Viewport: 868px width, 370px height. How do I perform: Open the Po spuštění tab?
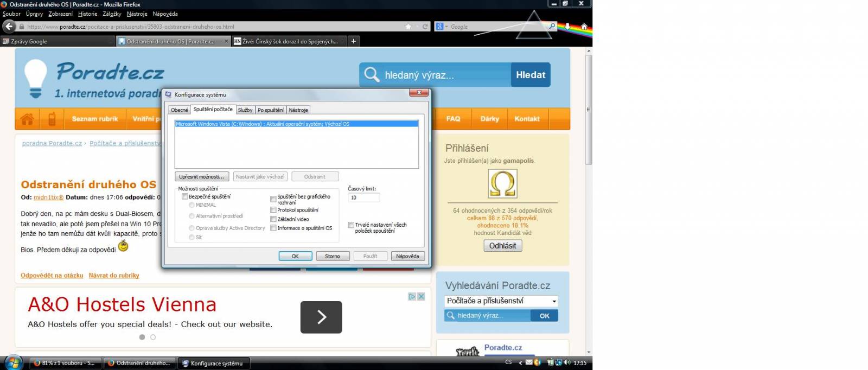(271, 110)
